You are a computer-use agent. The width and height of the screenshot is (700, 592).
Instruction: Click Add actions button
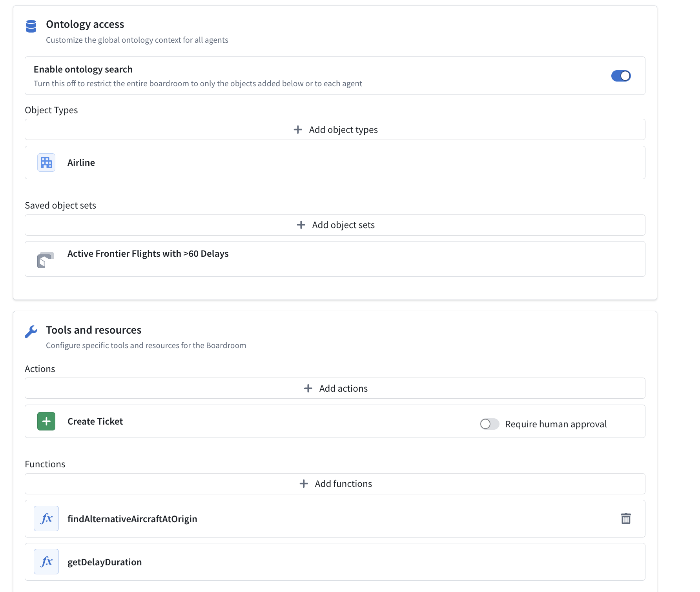[x=335, y=388]
